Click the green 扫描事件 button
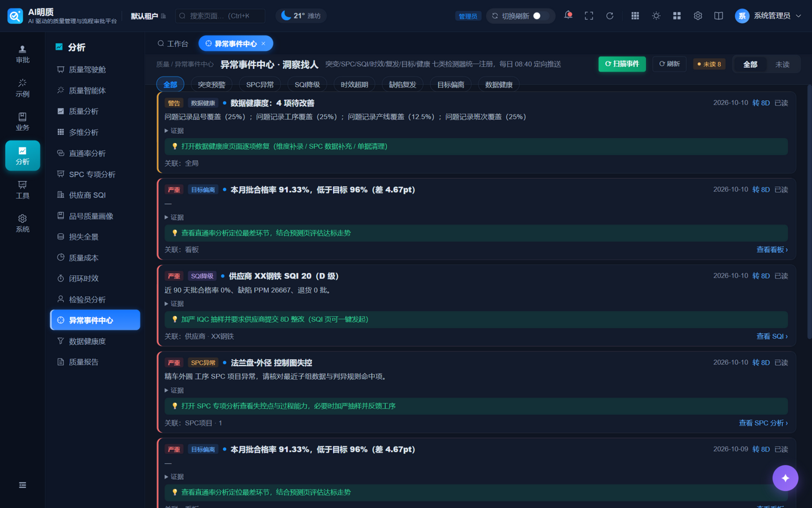812x508 pixels. (622, 64)
